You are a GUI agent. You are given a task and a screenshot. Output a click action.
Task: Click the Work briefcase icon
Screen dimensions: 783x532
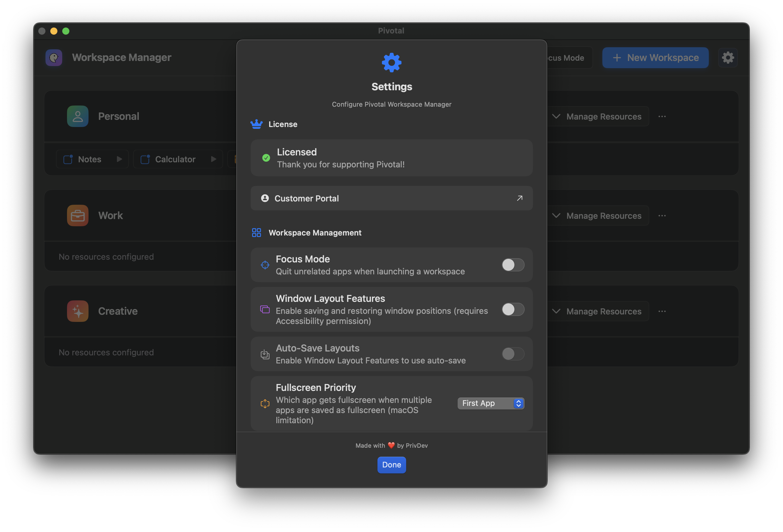click(x=77, y=215)
